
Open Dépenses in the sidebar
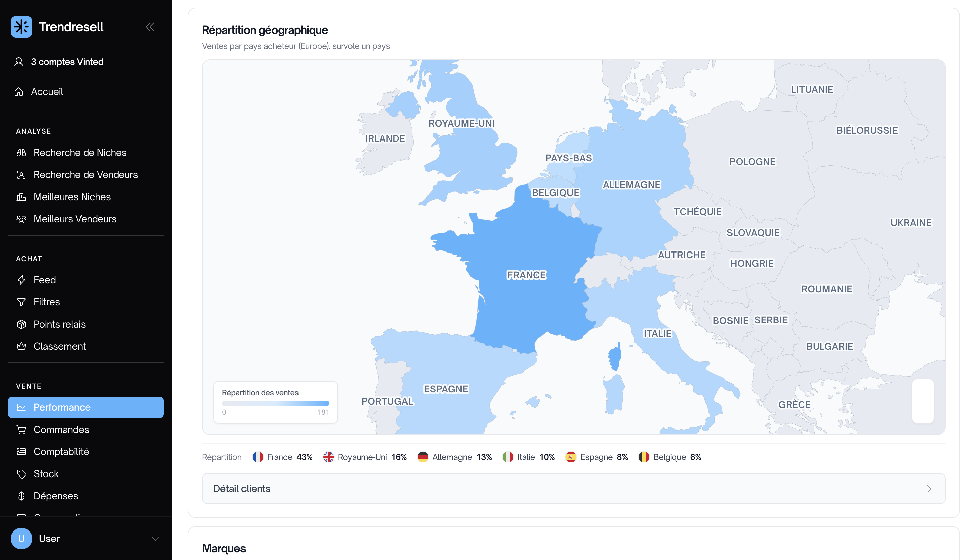point(86,496)
